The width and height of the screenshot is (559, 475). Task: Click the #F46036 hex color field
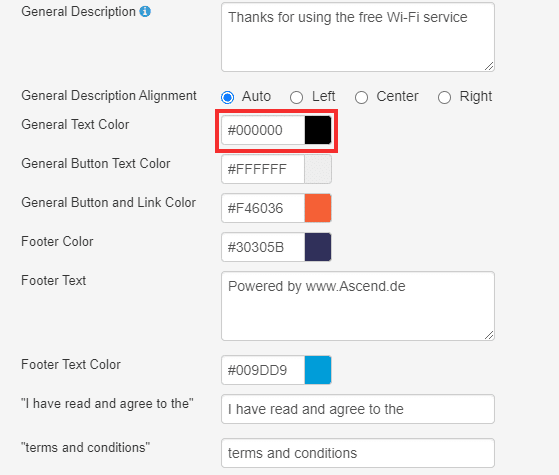point(263,208)
